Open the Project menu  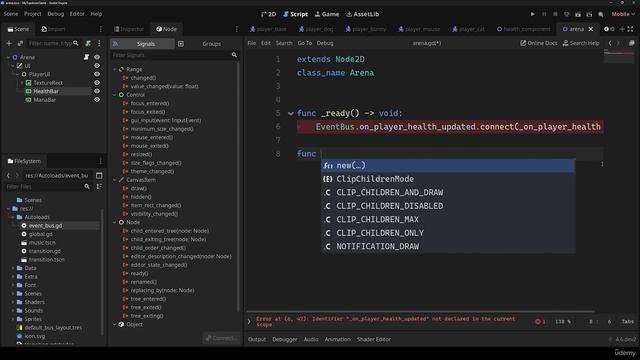point(33,14)
